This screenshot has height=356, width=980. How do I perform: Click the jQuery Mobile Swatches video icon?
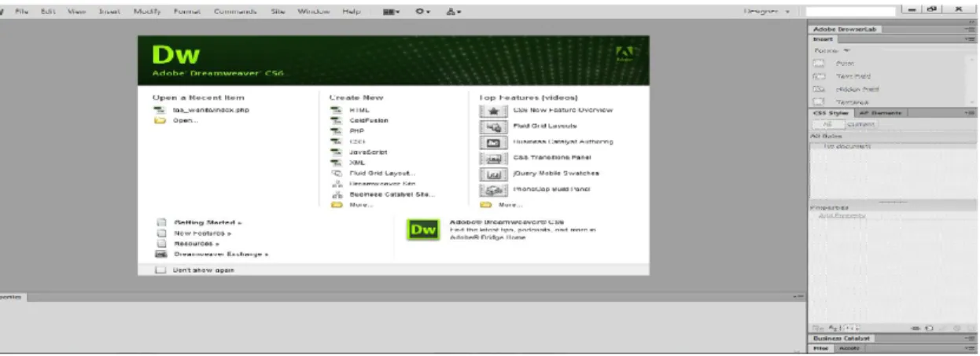pyautogui.click(x=494, y=174)
